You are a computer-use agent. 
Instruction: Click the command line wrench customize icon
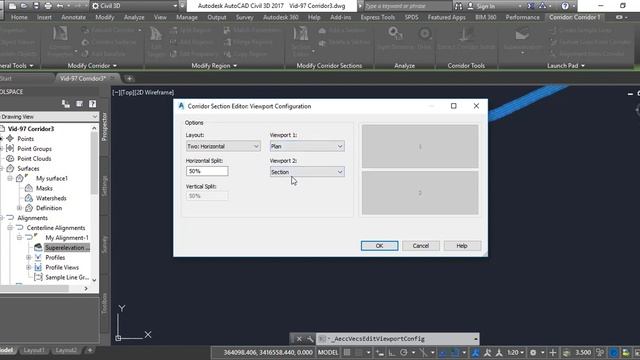[310, 339]
